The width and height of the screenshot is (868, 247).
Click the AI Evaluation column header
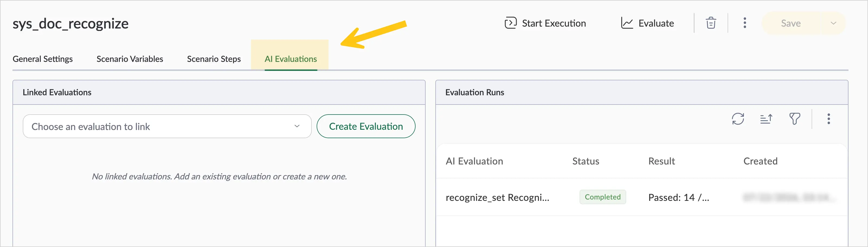(474, 161)
